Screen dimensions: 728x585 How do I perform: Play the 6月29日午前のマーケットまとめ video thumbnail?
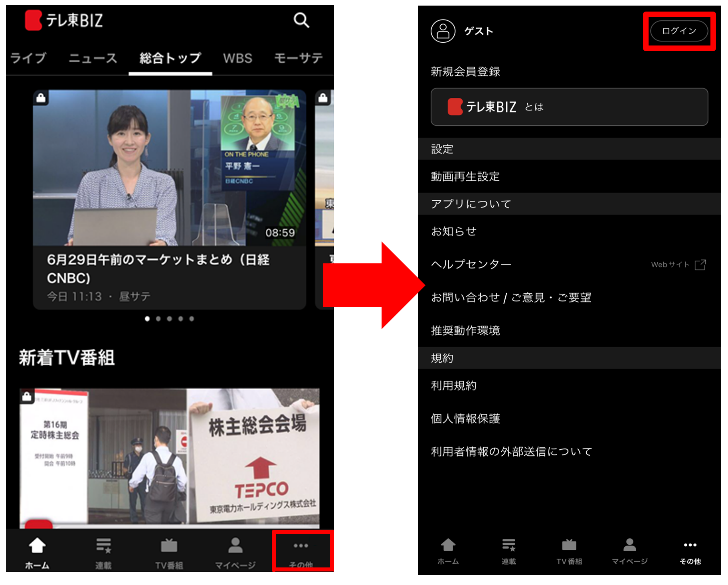tap(169, 168)
